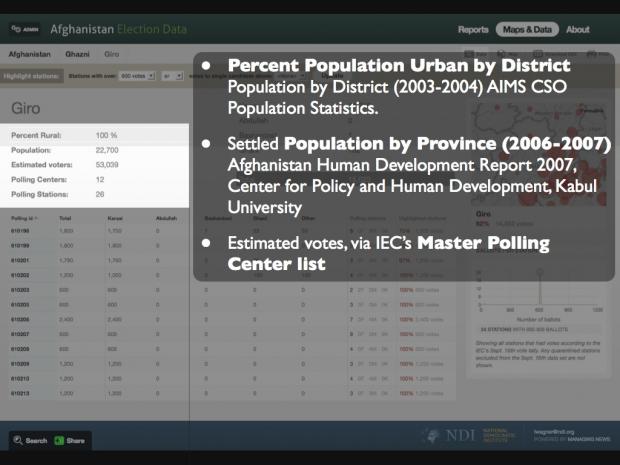Open the About page
The image size is (620, 465).
(578, 30)
